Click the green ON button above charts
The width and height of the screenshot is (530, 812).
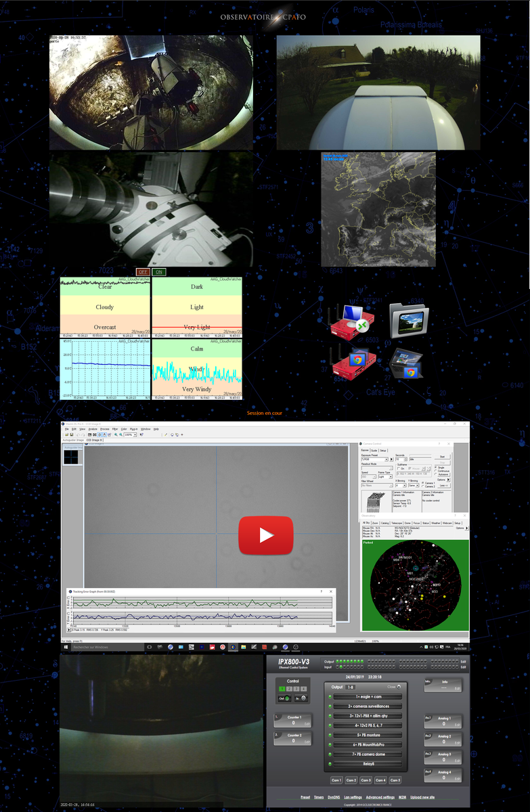[x=158, y=272]
